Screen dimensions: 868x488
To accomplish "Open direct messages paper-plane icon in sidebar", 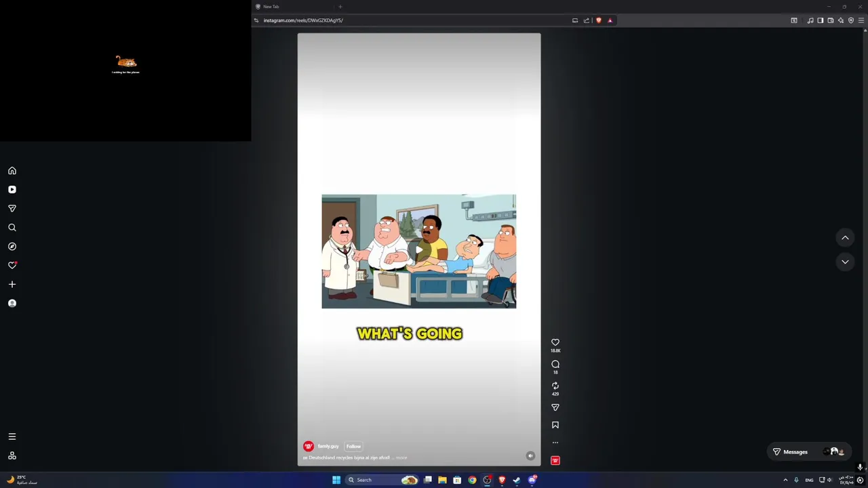I will pyautogui.click(x=12, y=209).
